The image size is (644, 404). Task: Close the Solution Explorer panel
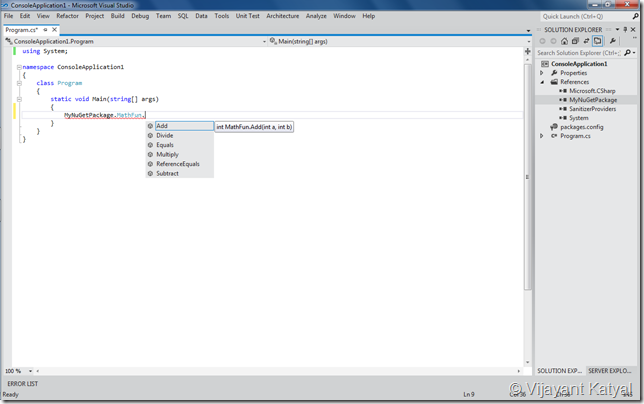point(633,30)
